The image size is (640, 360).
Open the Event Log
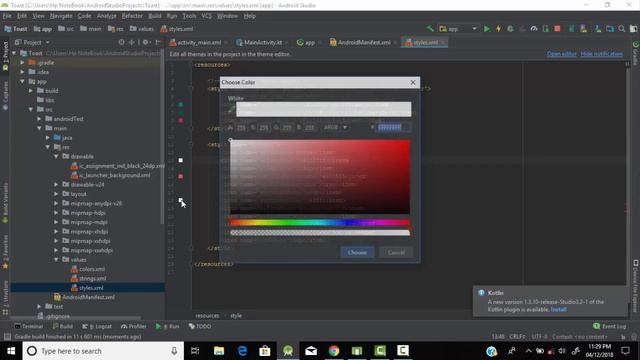609,326
